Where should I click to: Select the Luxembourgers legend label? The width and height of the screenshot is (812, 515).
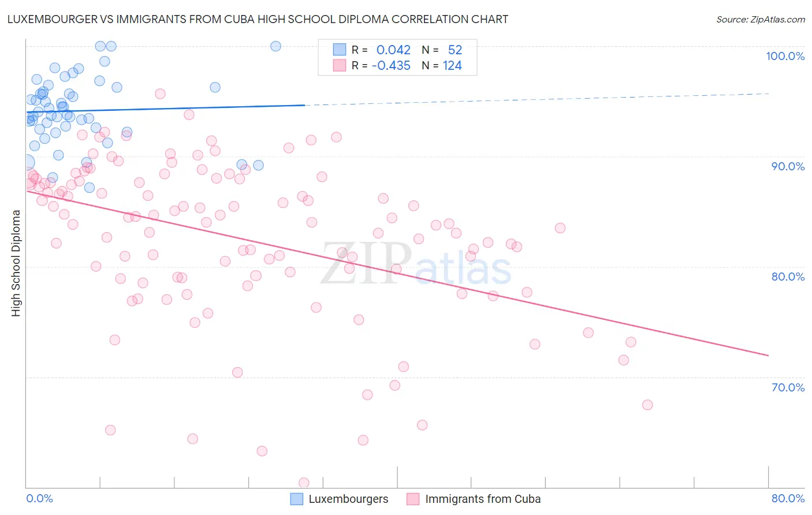348,499
